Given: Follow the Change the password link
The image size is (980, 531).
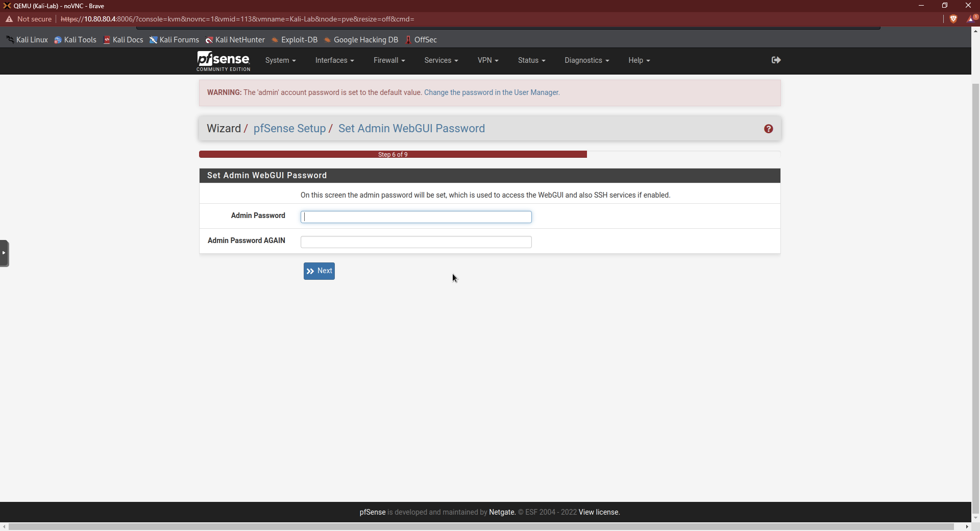Looking at the screenshot, I should pyautogui.click(x=492, y=92).
